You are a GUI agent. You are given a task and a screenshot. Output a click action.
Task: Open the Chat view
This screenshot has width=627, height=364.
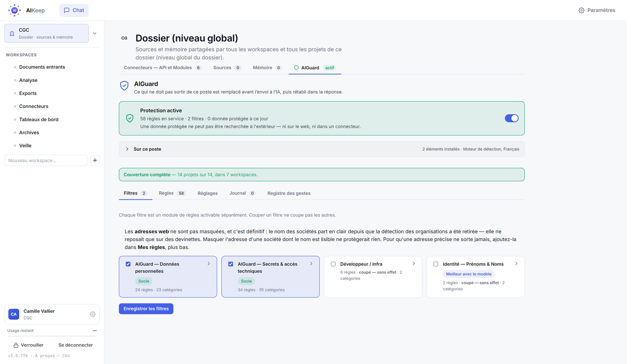pos(74,10)
